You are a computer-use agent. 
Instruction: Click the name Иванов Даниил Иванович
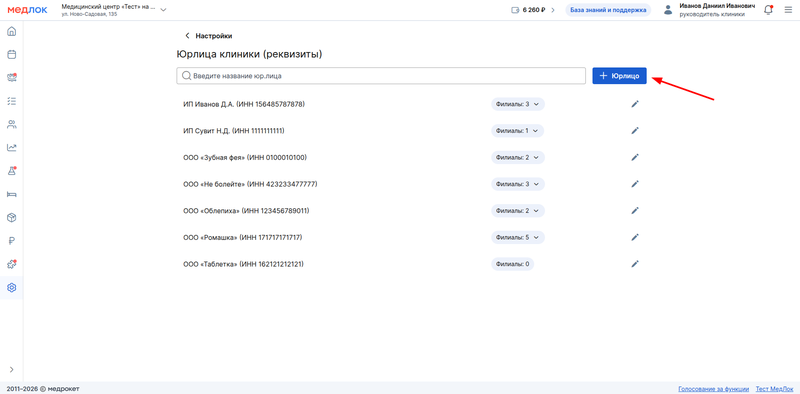pos(717,6)
